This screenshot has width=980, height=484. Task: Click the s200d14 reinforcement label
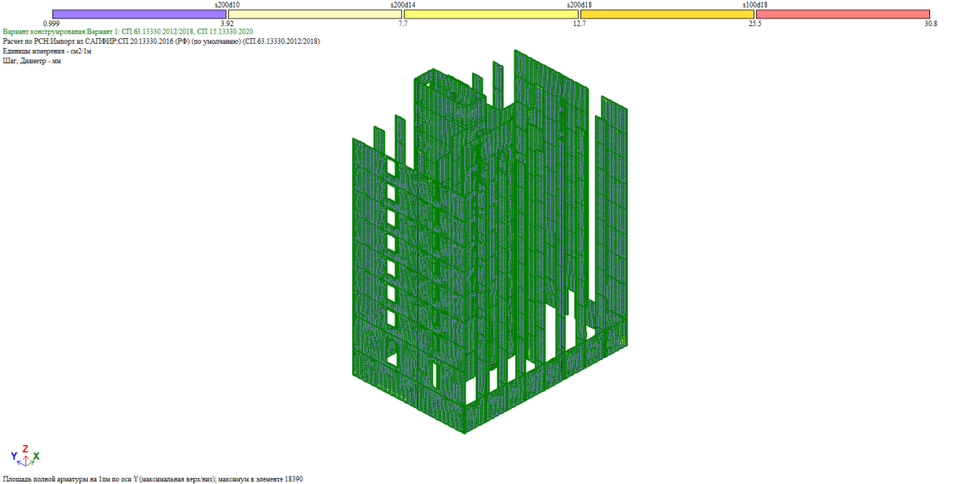pyautogui.click(x=403, y=5)
